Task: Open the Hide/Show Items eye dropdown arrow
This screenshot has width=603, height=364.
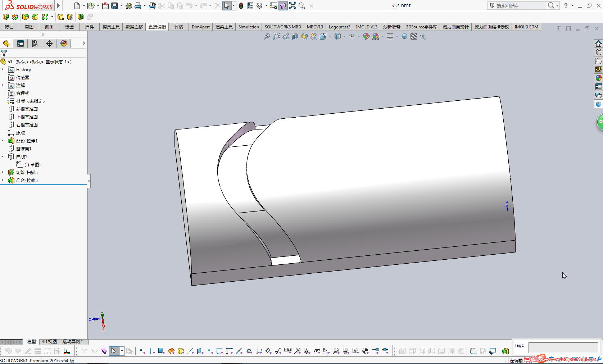Action: (x=359, y=36)
